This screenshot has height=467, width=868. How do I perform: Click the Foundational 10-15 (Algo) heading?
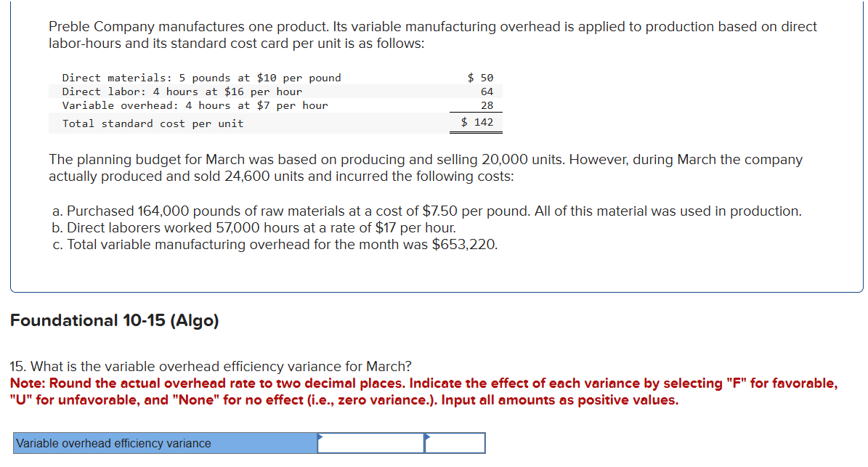pyautogui.click(x=114, y=320)
